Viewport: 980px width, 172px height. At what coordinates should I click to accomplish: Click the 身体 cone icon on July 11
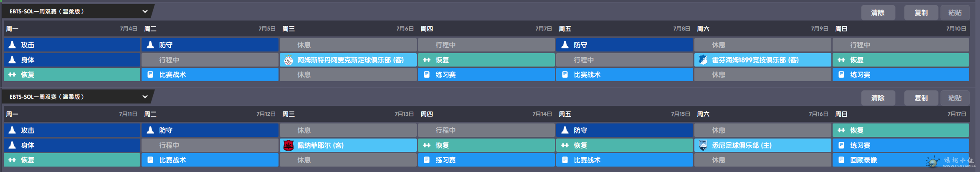point(13,145)
